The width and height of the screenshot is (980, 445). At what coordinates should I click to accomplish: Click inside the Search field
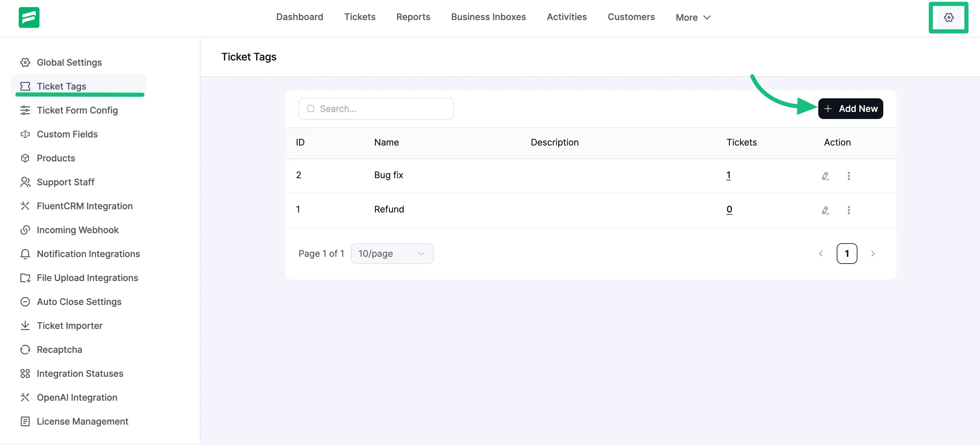376,108
